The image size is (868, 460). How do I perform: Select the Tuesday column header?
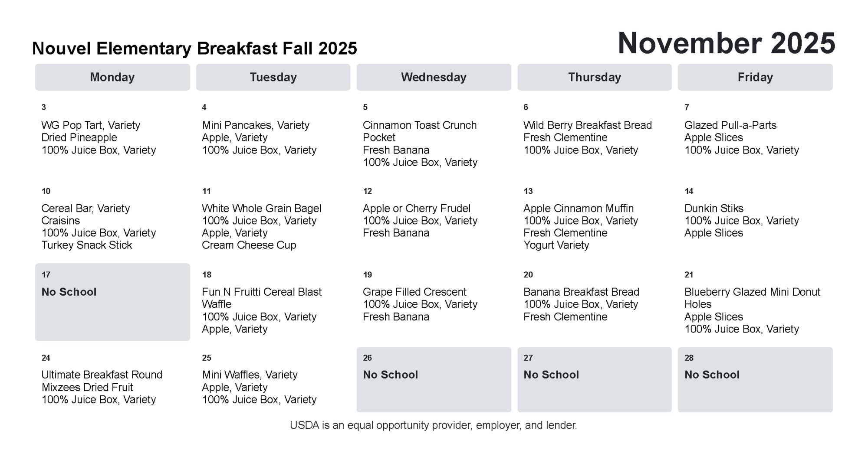pos(273,77)
